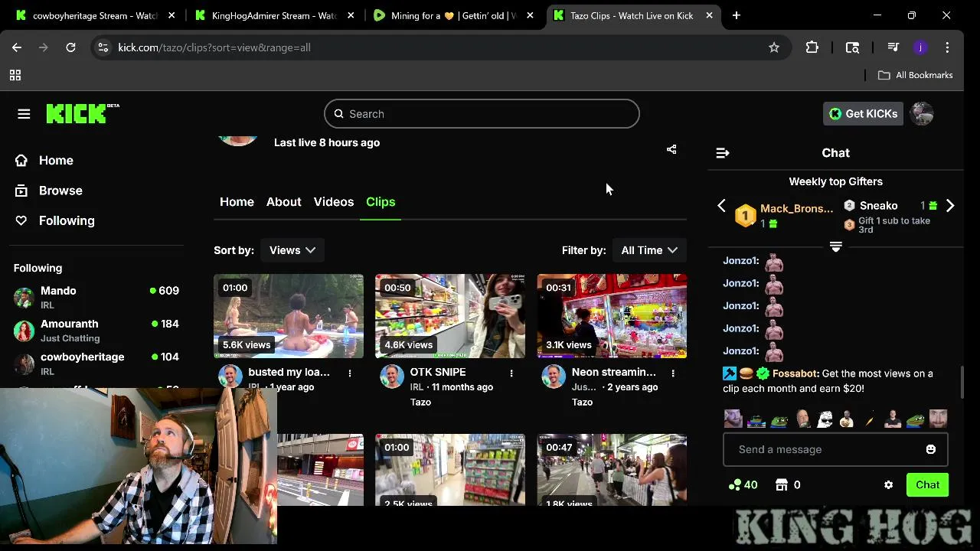Image resolution: width=980 pixels, height=551 pixels.
Task: Open the Filter by All Time dropdown
Action: 648,250
